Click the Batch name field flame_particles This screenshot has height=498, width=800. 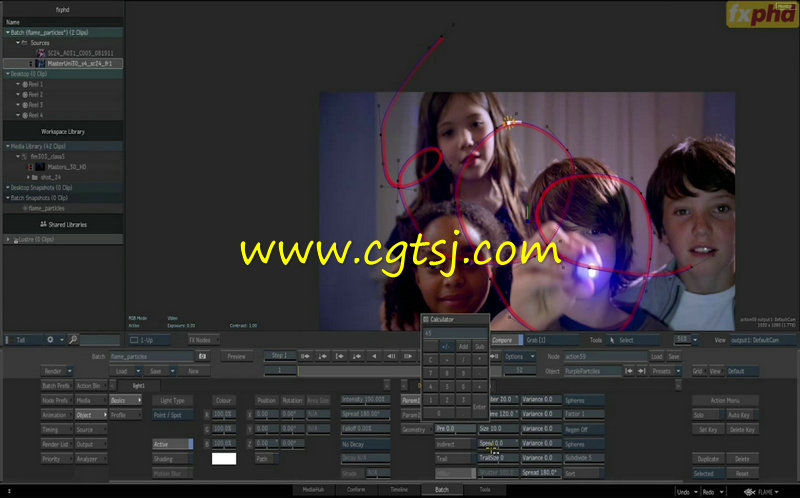152,356
